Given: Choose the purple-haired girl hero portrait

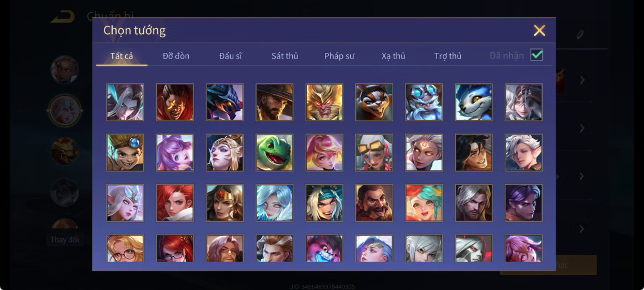Looking at the screenshot, I should pyautogui.click(x=175, y=153).
